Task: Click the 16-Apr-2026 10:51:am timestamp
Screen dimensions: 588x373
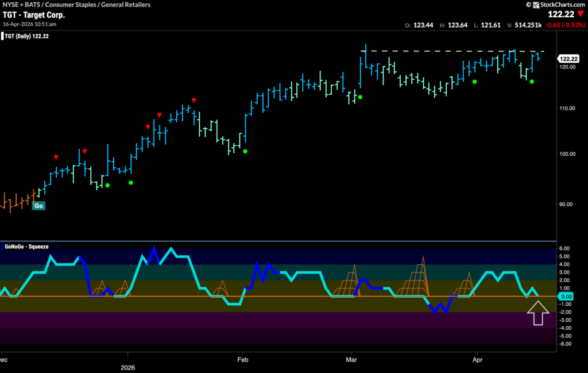Action: point(30,24)
